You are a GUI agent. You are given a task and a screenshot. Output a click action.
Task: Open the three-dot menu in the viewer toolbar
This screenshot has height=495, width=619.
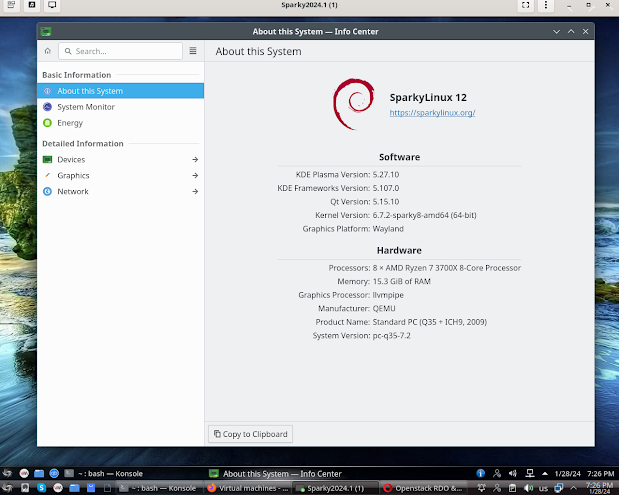click(x=546, y=5)
